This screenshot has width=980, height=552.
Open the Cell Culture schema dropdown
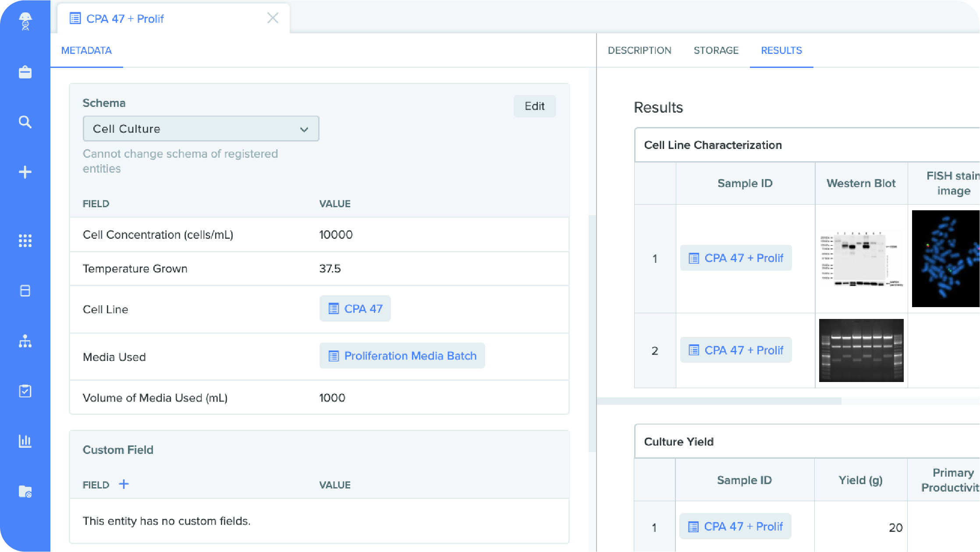pos(201,129)
